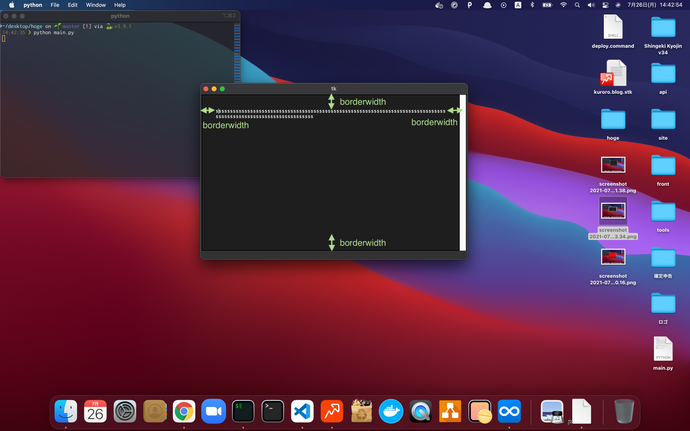Open the blank document in the Dock
This screenshot has height=431, width=690.
tap(581, 411)
